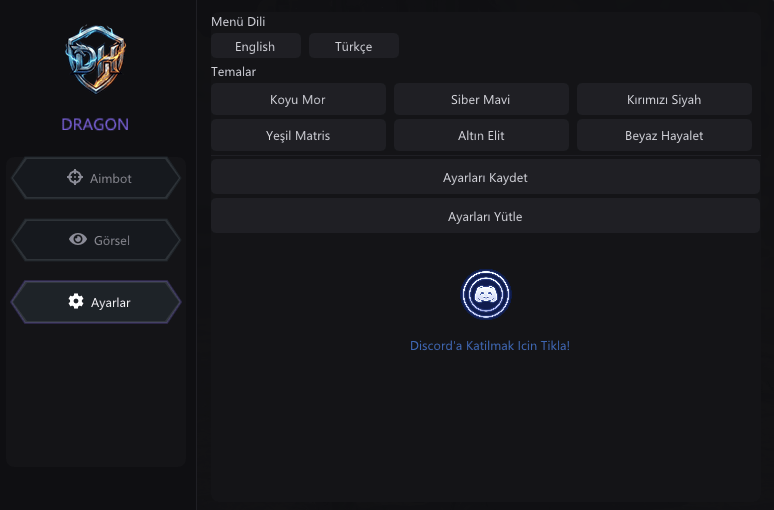Click the Temalar label
This screenshot has height=510, width=774.
[233, 72]
